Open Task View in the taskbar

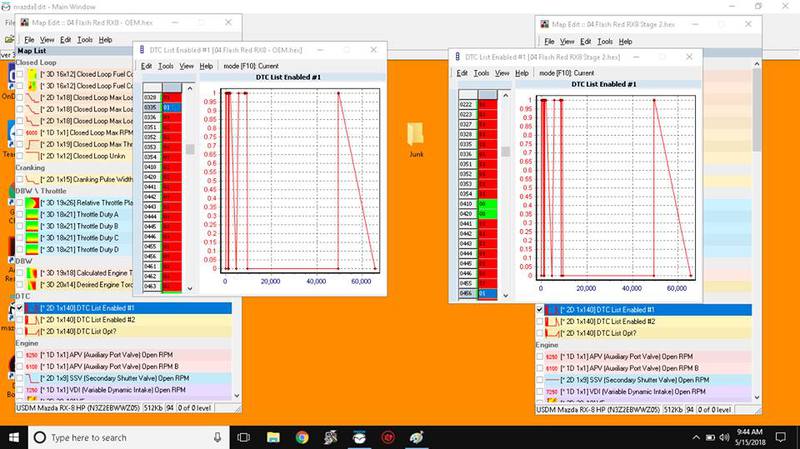tap(244, 438)
